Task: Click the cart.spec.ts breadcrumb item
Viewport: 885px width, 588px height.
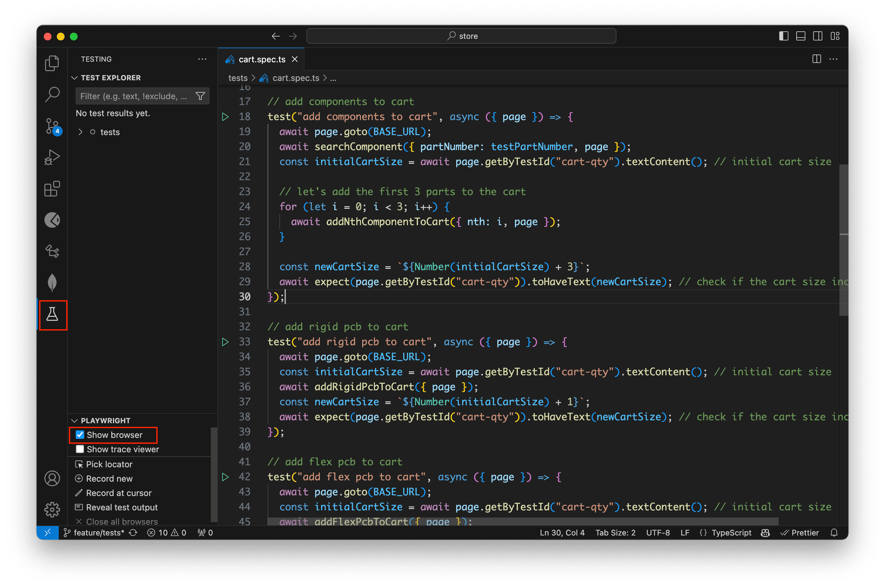Action: pyautogui.click(x=296, y=78)
